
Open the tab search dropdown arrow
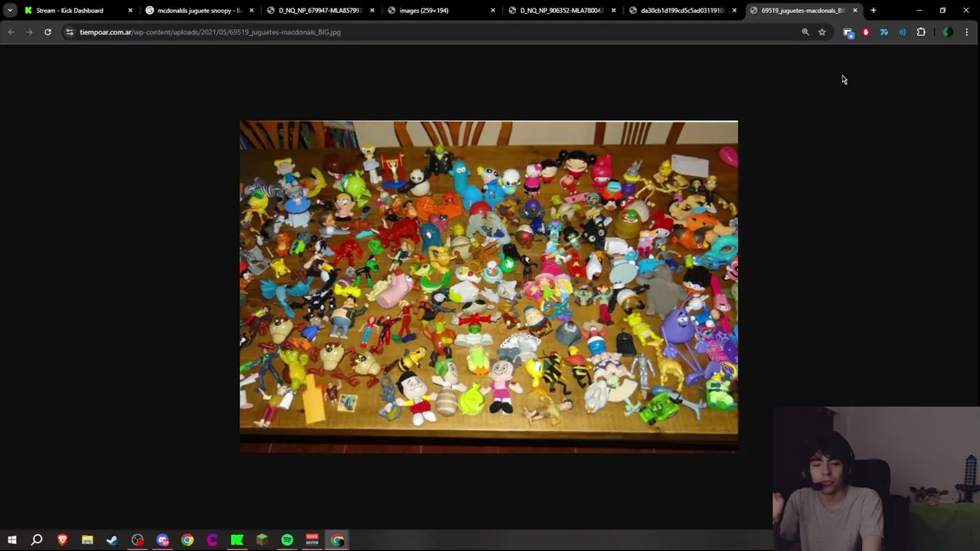[x=10, y=11]
